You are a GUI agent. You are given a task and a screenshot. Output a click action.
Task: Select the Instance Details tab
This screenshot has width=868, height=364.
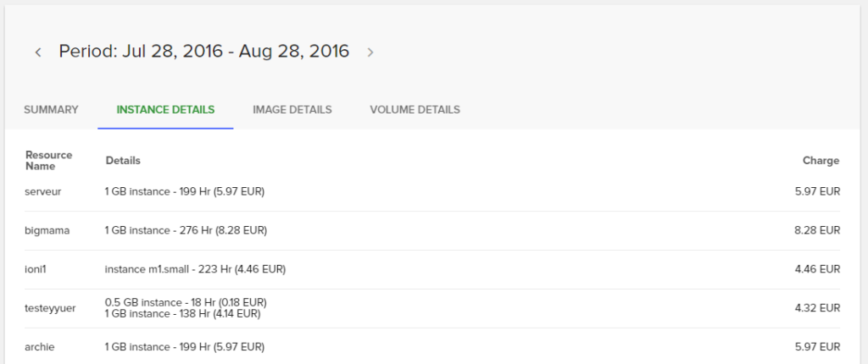point(165,109)
